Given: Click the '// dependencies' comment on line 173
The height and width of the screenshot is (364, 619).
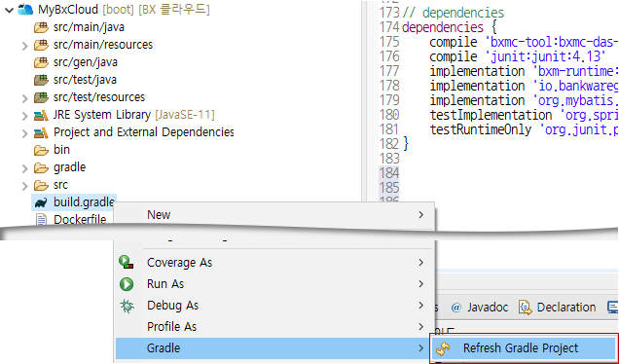Looking at the screenshot, I should (x=453, y=13).
